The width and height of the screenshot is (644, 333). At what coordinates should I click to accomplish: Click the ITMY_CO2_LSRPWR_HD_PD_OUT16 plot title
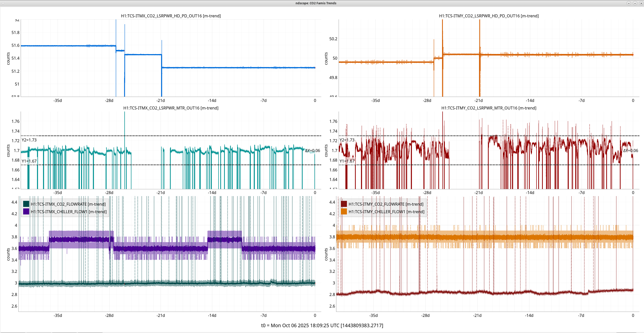(489, 16)
